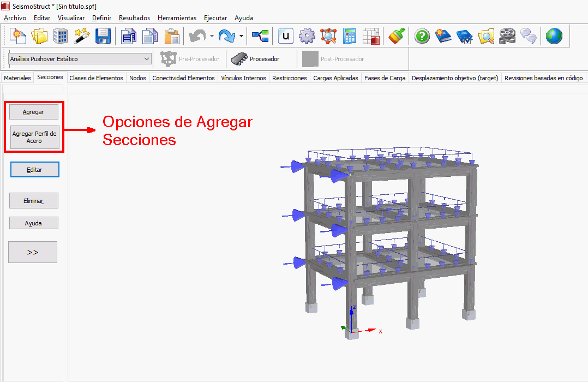588x382 pixels.
Task: Click the new blue book icon
Action: (443, 37)
